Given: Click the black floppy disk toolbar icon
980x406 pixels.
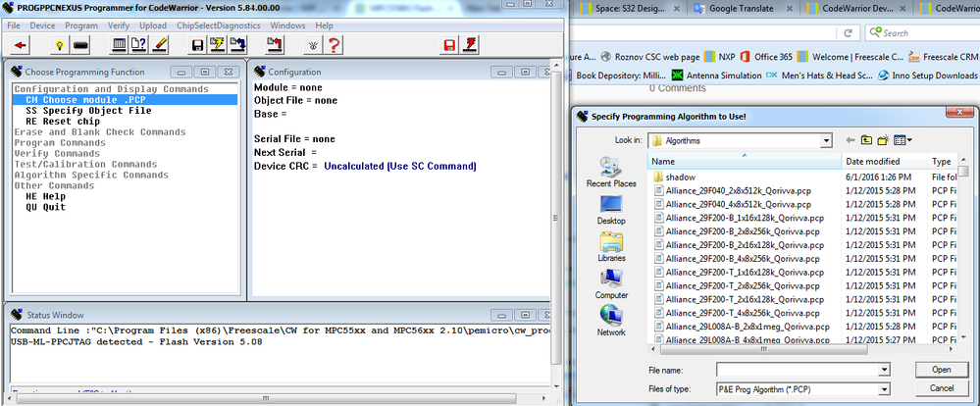Looking at the screenshot, I should coord(197,45).
